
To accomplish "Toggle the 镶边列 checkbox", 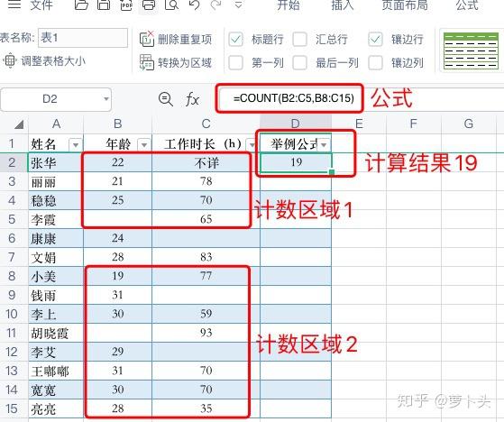I will 375,63.
